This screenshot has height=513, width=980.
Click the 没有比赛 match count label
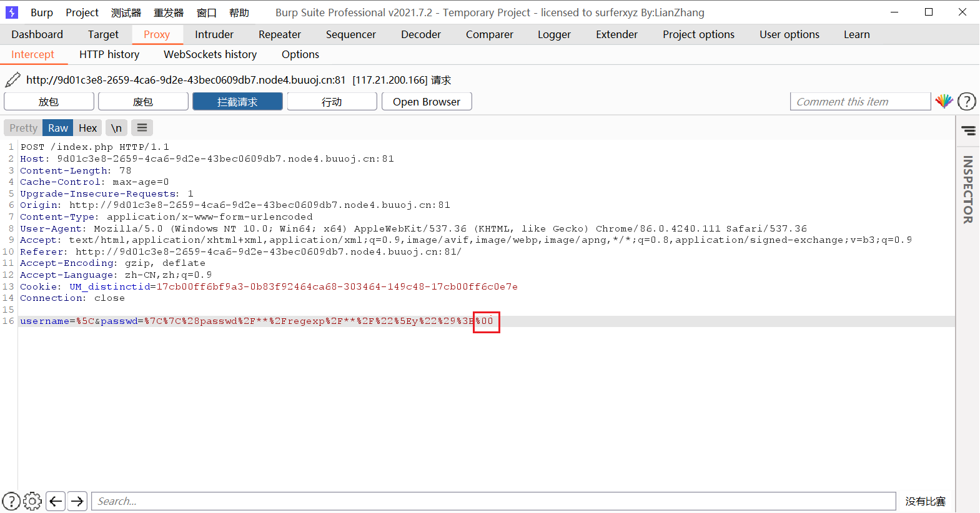pos(926,501)
